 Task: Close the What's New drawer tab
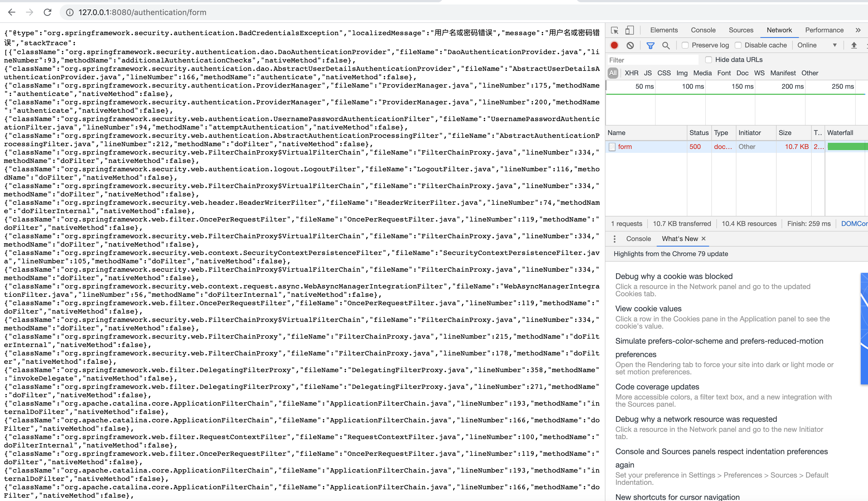[x=703, y=239]
